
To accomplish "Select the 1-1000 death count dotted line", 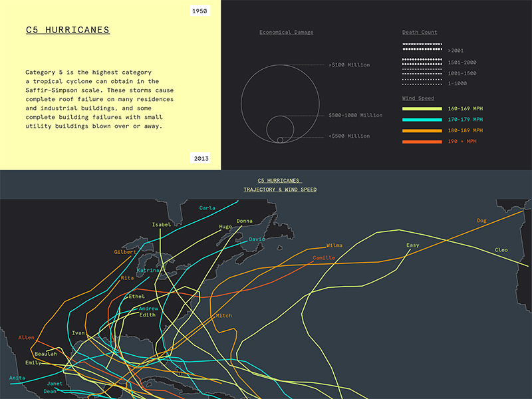I will (422, 84).
